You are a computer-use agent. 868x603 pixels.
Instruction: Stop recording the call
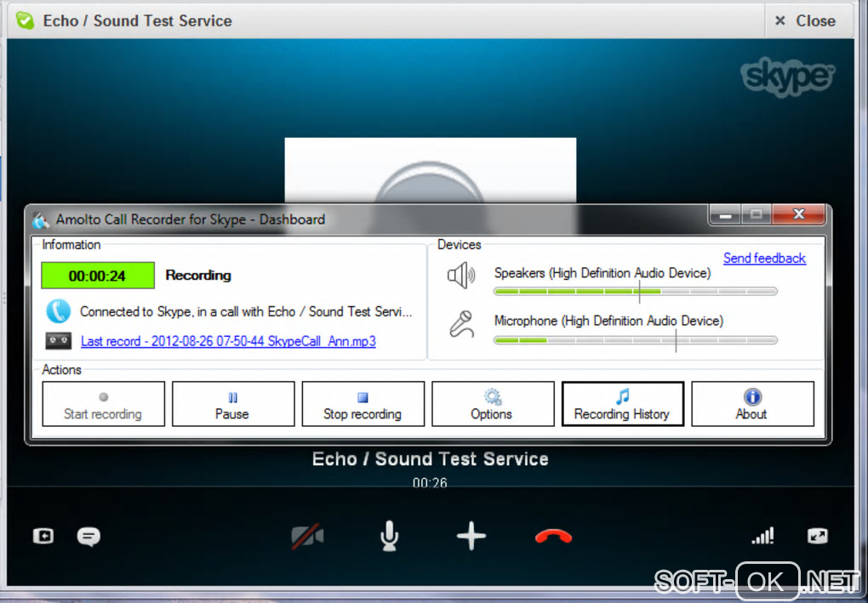[x=363, y=404]
